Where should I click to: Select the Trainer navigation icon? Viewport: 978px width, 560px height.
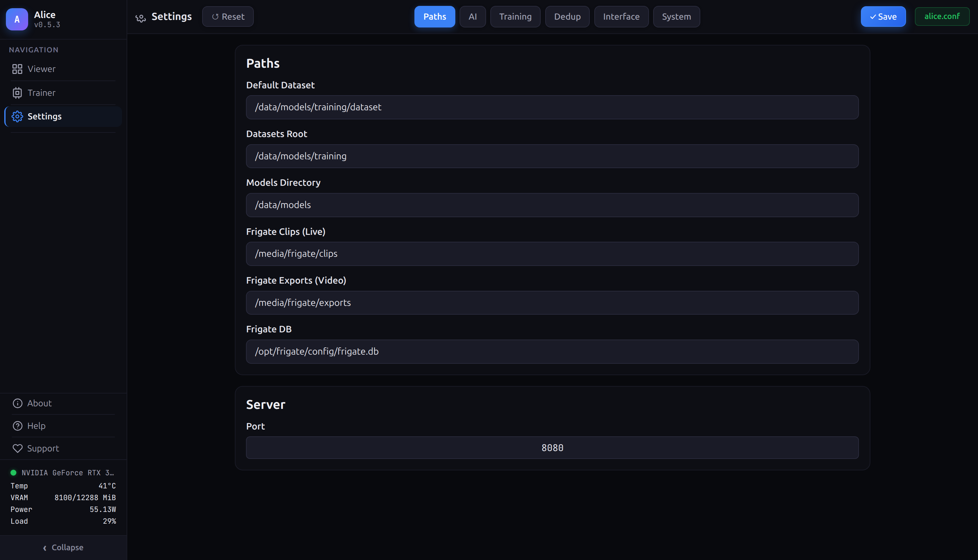tap(17, 93)
